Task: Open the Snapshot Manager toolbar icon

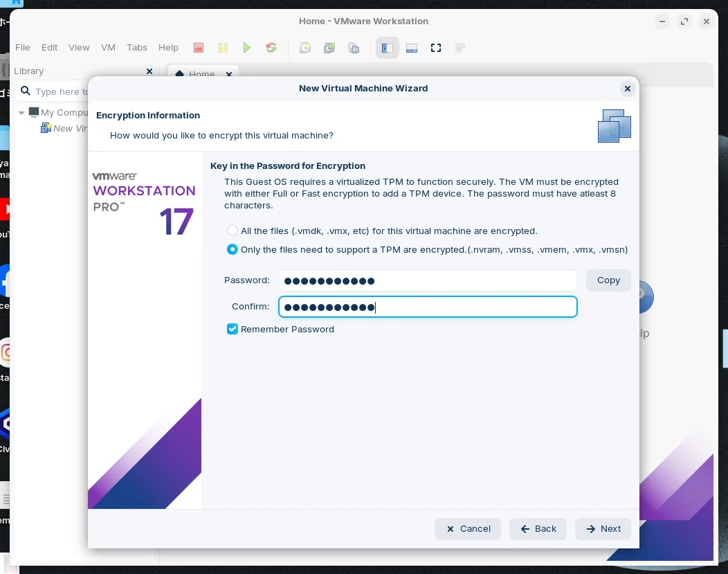Action: click(354, 48)
